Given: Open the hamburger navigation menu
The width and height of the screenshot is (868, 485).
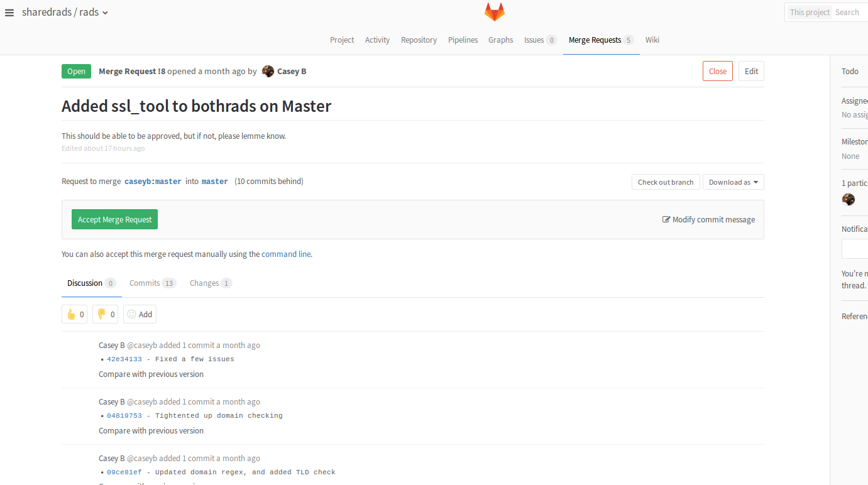Looking at the screenshot, I should (9, 13).
